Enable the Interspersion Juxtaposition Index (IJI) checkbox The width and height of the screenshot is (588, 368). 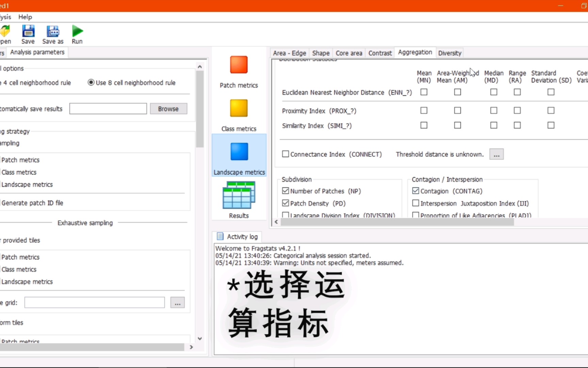[415, 203]
